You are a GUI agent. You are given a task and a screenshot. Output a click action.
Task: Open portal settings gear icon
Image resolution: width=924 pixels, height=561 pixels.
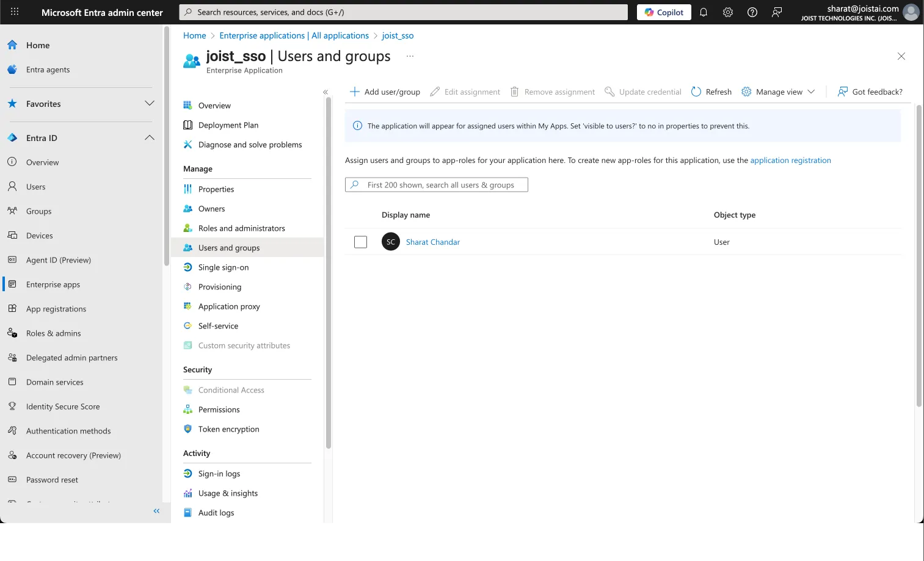click(728, 12)
